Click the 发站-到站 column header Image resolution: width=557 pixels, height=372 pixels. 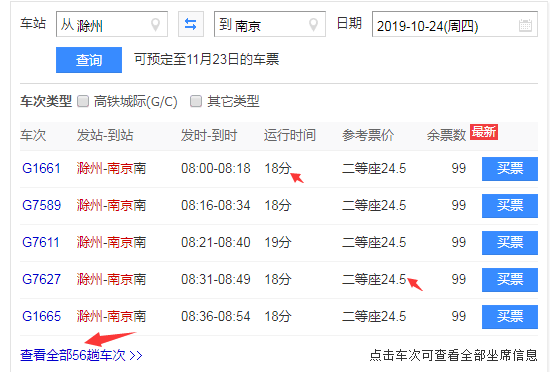[105, 135]
